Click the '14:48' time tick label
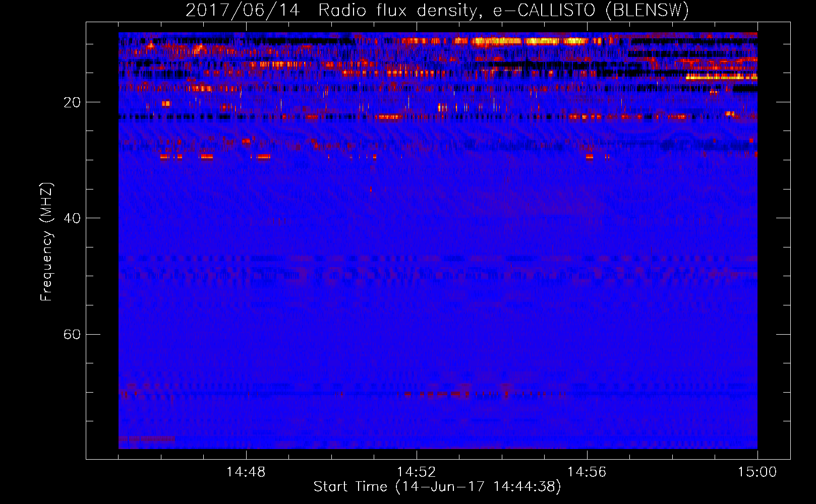 pos(246,472)
